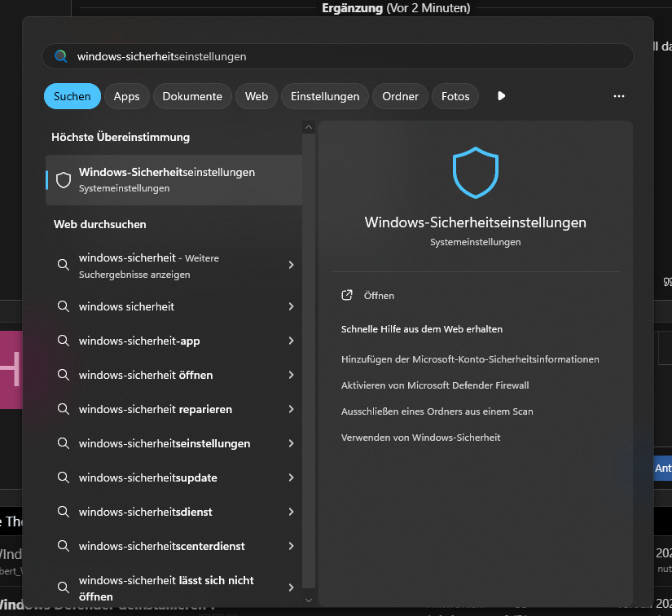
Task: Expand chevron for windows-sicherheitsdienst suggestion
Action: (291, 512)
